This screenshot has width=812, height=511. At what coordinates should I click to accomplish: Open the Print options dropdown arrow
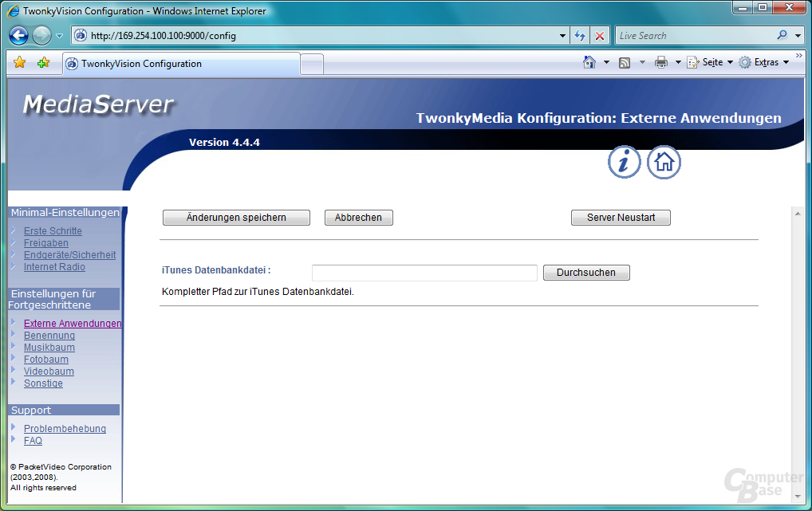coord(678,62)
